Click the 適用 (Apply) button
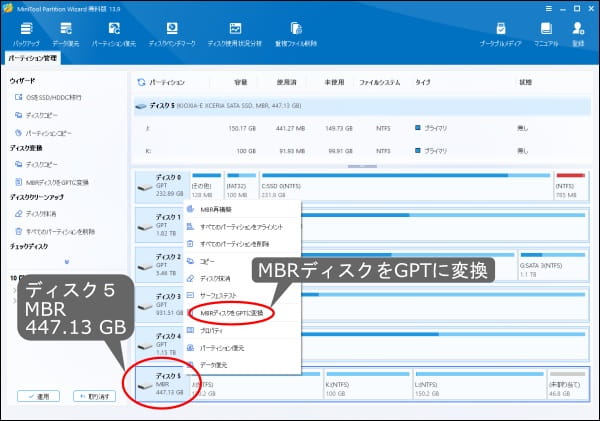Viewport: 600px width, 421px height. [x=38, y=397]
